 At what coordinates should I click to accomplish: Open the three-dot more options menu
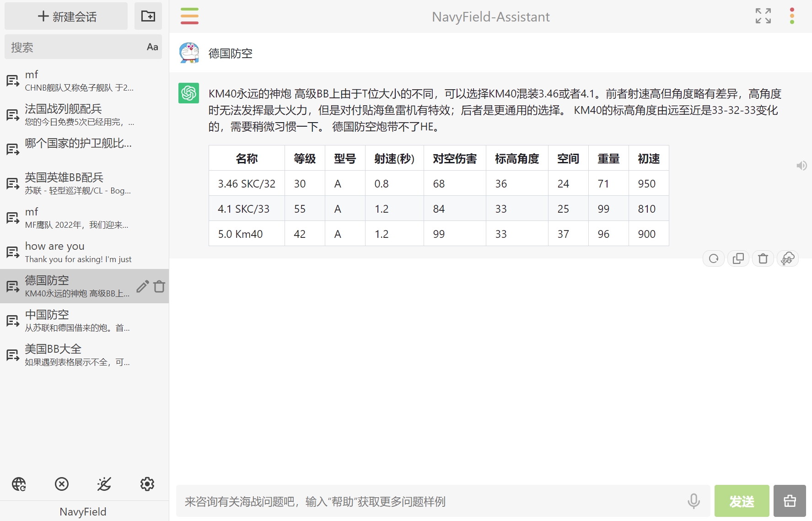pyautogui.click(x=792, y=16)
